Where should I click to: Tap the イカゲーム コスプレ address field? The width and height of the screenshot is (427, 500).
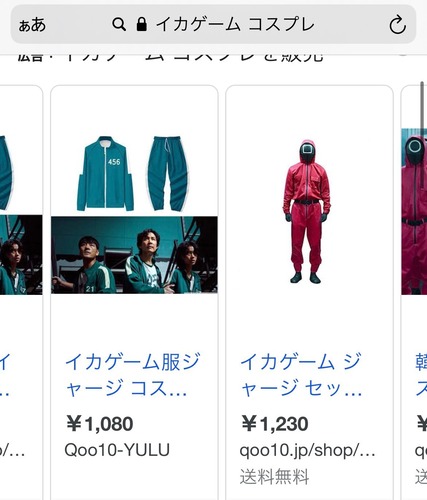click(x=213, y=24)
